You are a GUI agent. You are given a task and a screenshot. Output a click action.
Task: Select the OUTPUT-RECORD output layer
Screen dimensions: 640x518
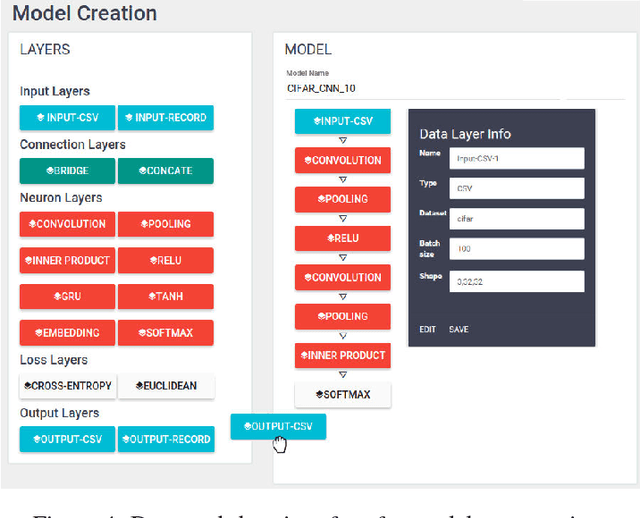(166, 439)
